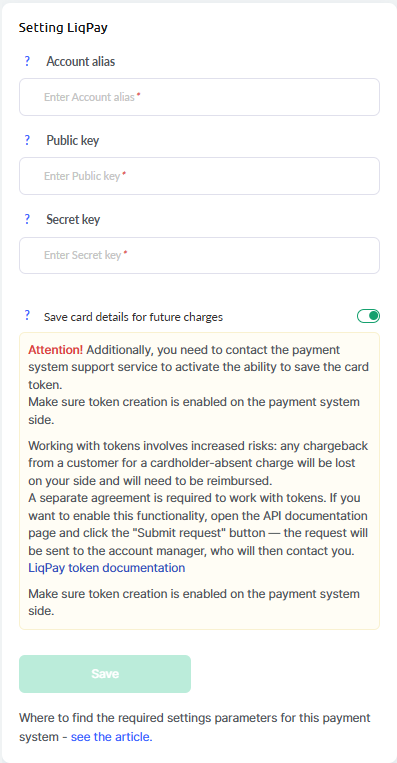Click the Setting LiqPay heading
Image resolution: width=397 pixels, height=763 pixels.
pyautogui.click(x=63, y=28)
